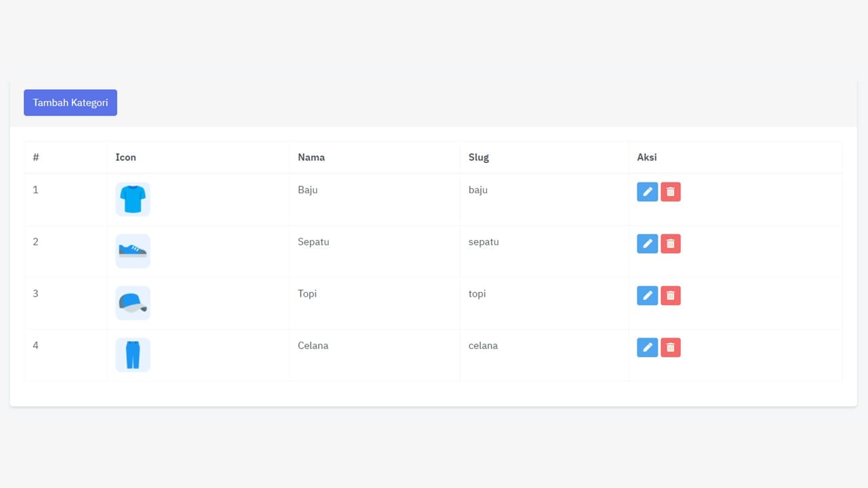Select the blue t-shirt icon thumbnail
Image resolution: width=868 pixels, height=488 pixels.
[x=133, y=199]
